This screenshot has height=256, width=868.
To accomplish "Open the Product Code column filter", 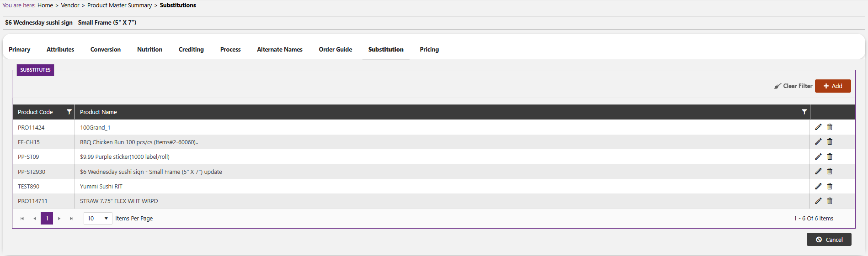I will [x=69, y=112].
